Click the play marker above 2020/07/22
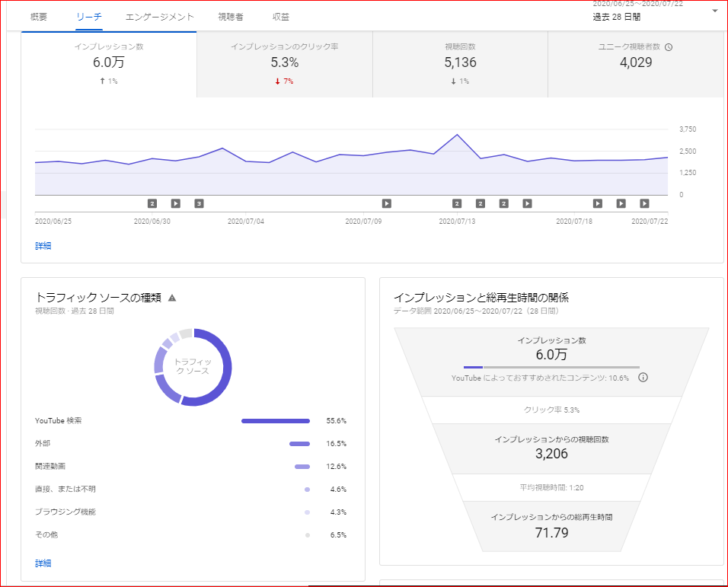Screen dimensions: 728x587 point(644,203)
